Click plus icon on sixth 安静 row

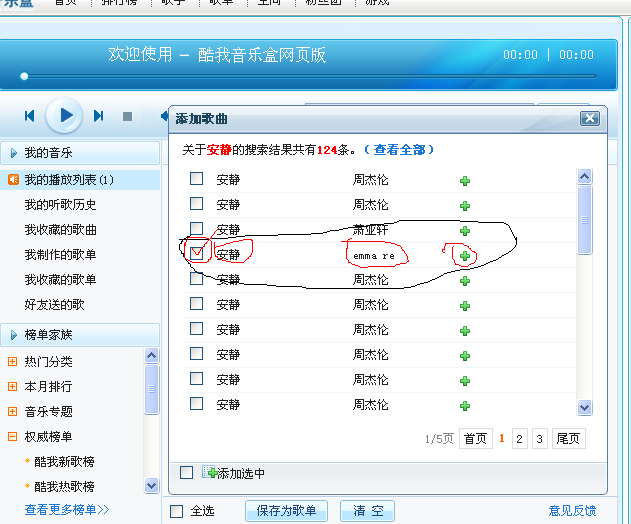click(x=465, y=305)
